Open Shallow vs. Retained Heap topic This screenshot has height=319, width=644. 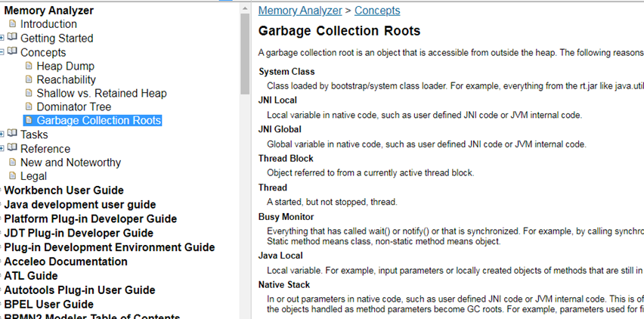click(x=101, y=93)
